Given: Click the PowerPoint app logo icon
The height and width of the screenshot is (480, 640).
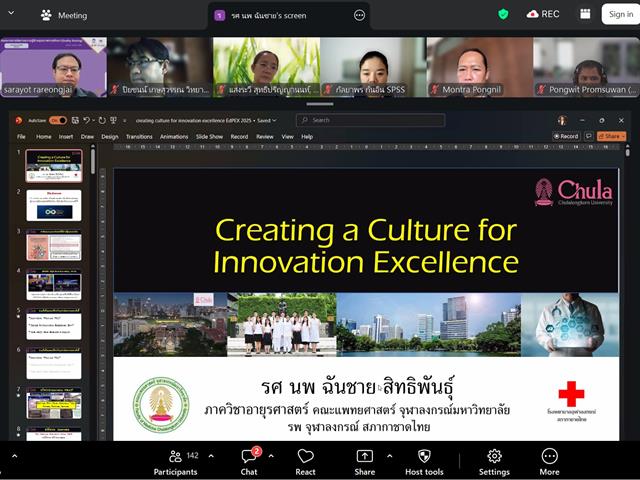Looking at the screenshot, I should click(x=18, y=120).
